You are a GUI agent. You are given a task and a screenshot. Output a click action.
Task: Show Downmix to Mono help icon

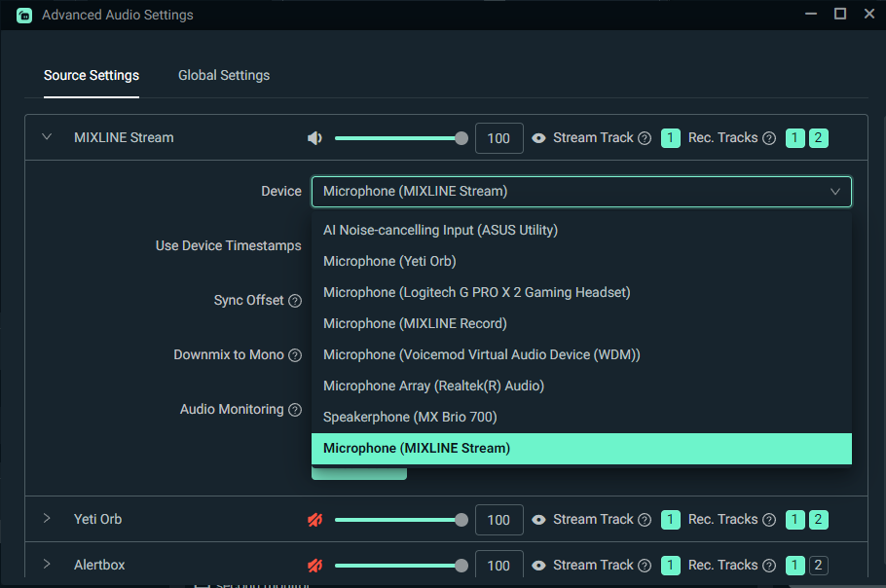pyautogui.click(x=295, y=355)
